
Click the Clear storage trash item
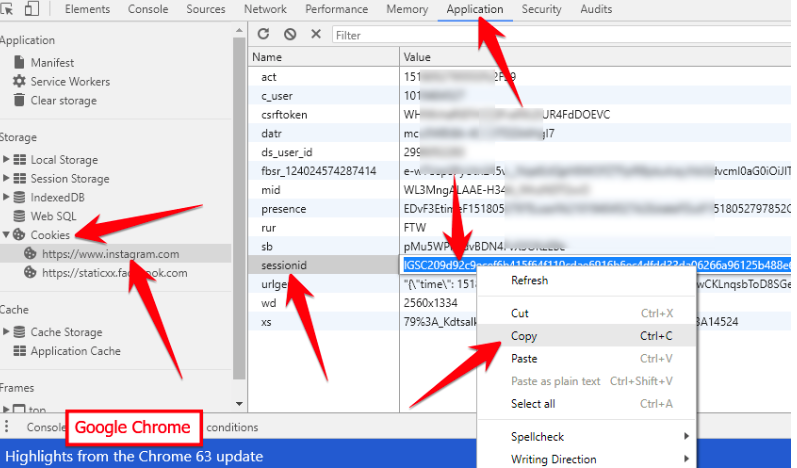[x=63, y=101]
